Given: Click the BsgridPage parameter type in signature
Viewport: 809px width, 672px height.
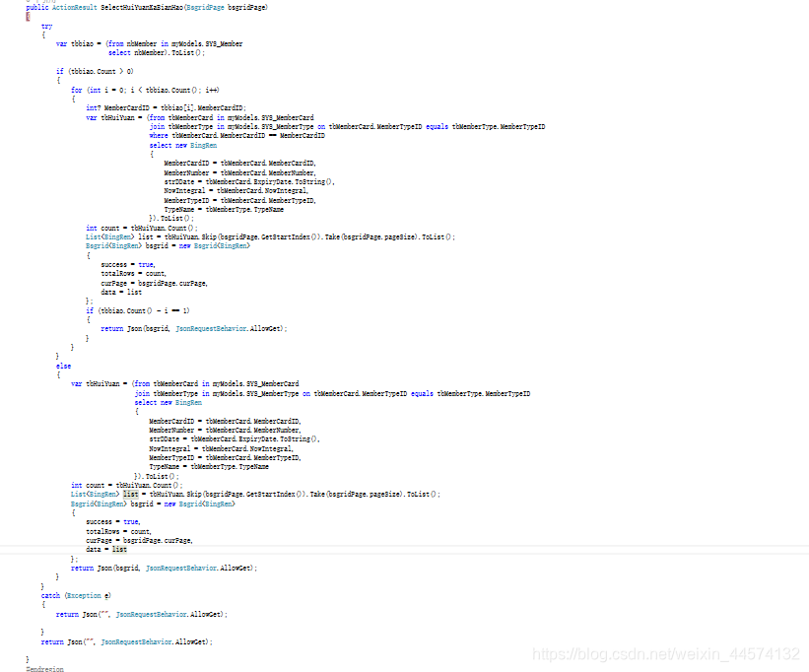Looking at the screenshot, I should coord(205,7).
